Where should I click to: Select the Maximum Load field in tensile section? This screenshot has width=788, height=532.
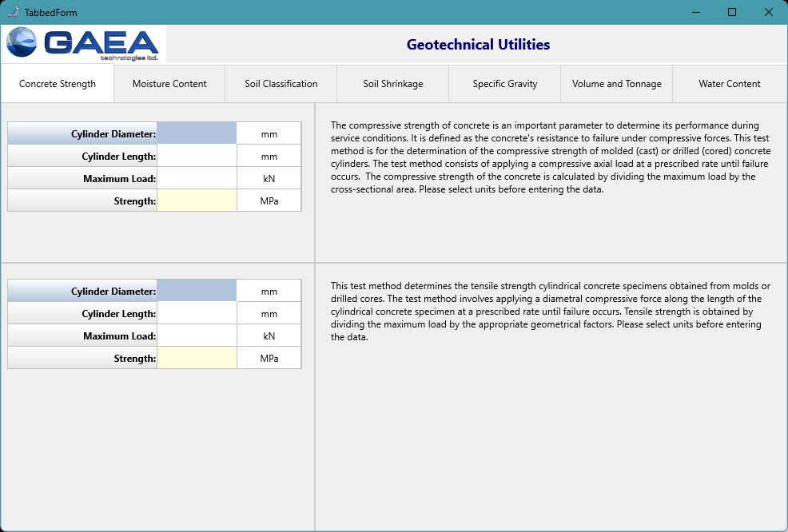coord(197,335)
